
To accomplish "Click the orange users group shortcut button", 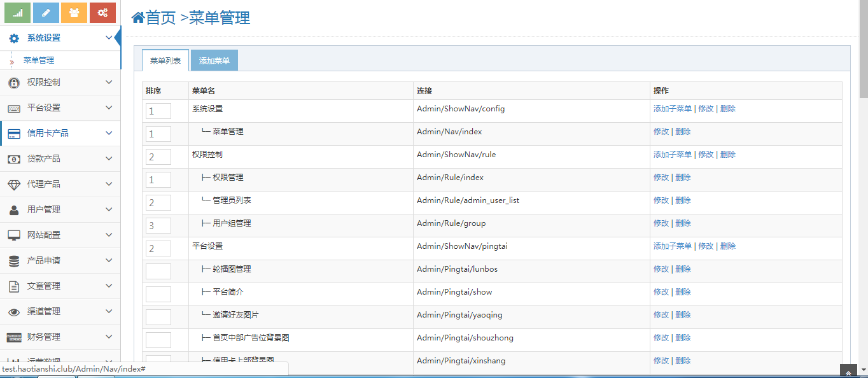I will click(74, 13).
